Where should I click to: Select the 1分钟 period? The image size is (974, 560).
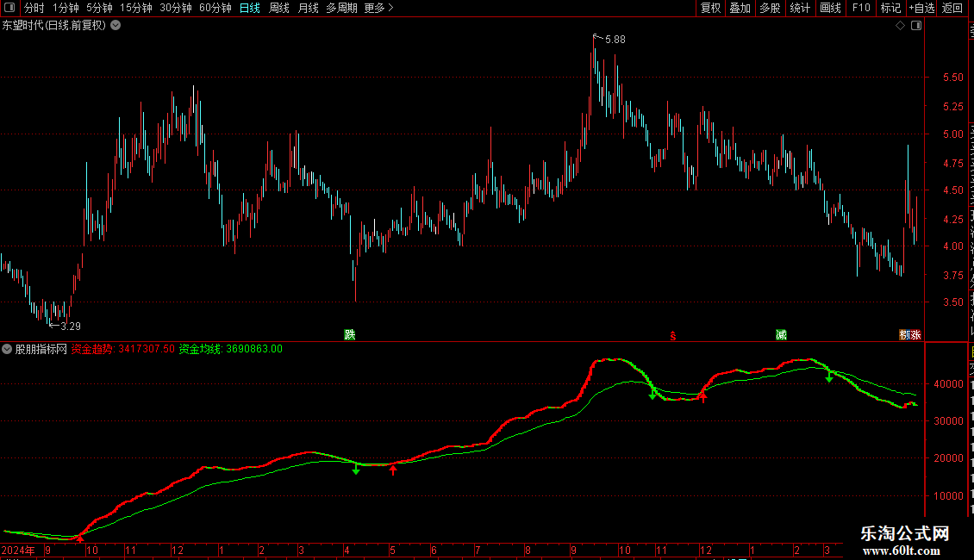[66, 8]
